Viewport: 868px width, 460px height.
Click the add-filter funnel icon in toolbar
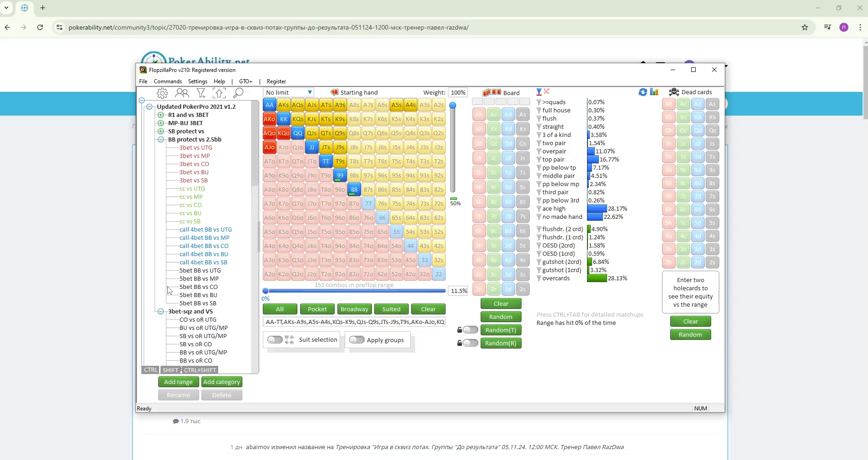click(201, 93)
